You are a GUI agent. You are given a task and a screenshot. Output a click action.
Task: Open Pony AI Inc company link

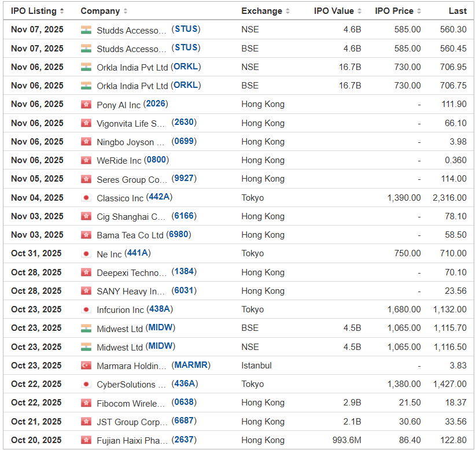119,105
